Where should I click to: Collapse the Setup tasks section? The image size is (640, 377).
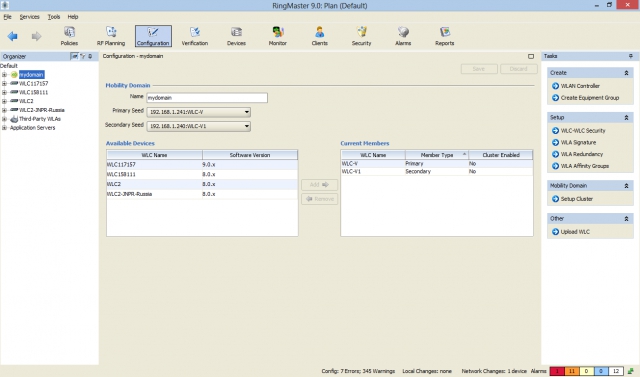point(626,118)
